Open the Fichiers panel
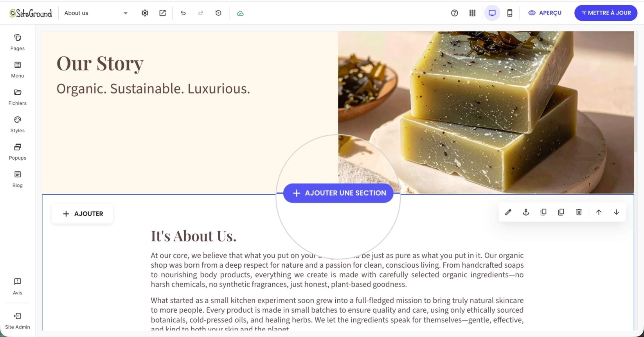The height and width of the screenshot is (337, 644). click(x=18, y=97)
